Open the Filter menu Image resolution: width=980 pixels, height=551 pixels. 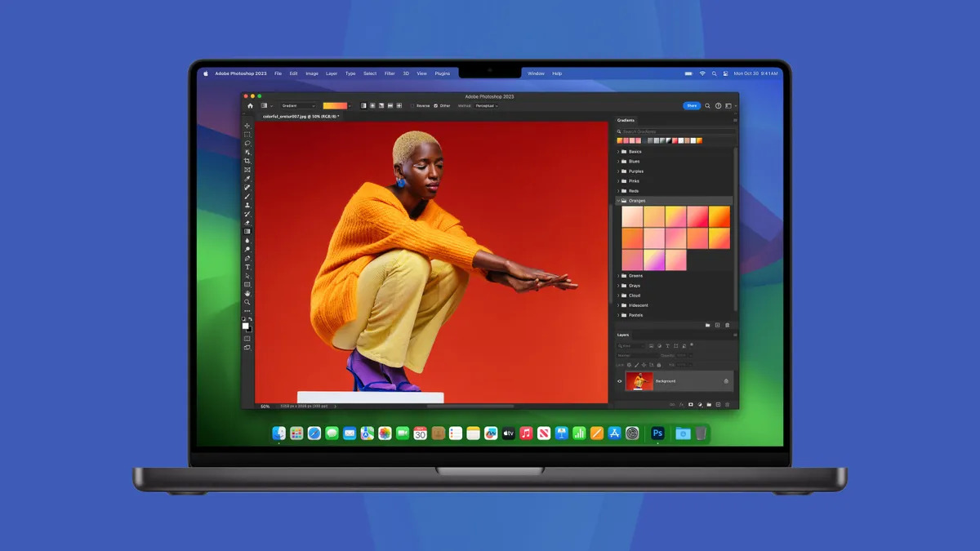390,73
